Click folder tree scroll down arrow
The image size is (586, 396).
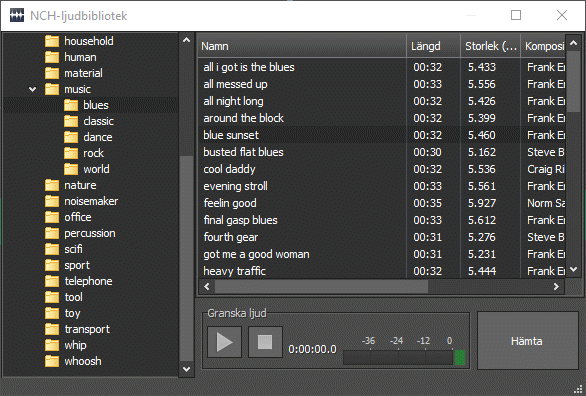(x=186, y=369)
